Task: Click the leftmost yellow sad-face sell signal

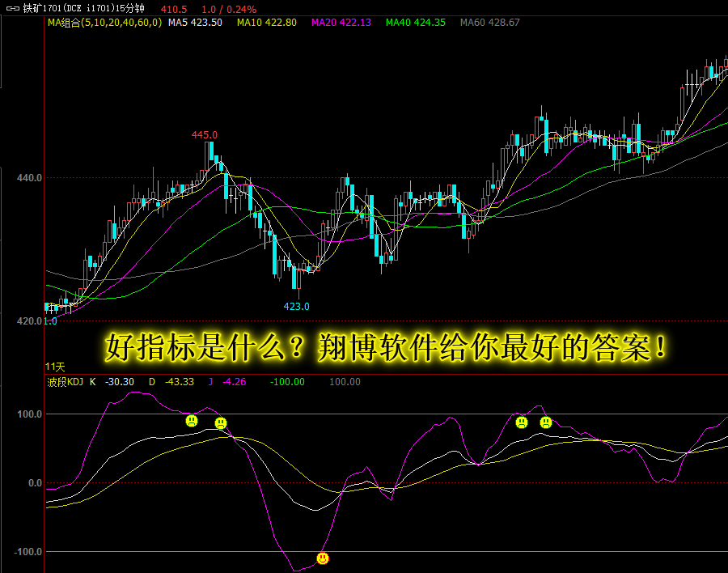Action: point(192,421)
